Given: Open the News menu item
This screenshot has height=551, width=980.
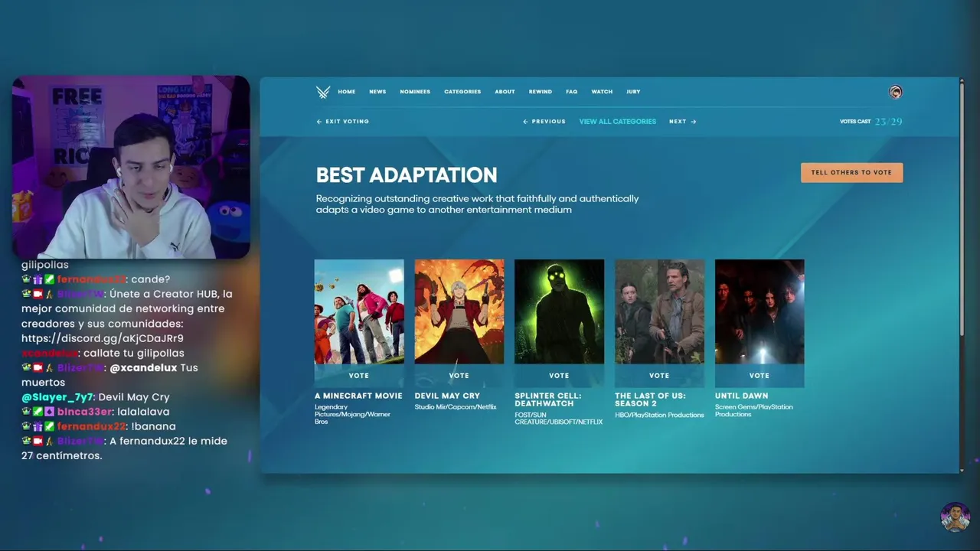Looking at the screenshot, I should point(377,92).
